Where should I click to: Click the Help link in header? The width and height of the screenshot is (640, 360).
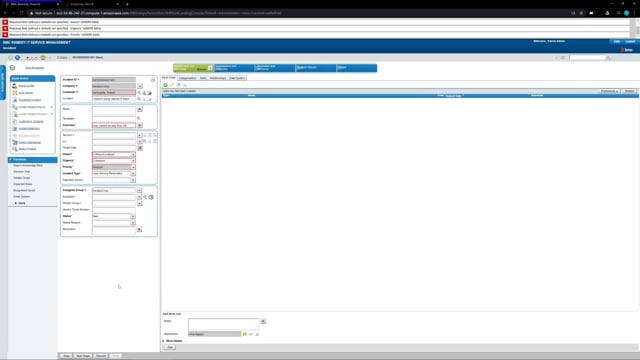coord(617,41)
